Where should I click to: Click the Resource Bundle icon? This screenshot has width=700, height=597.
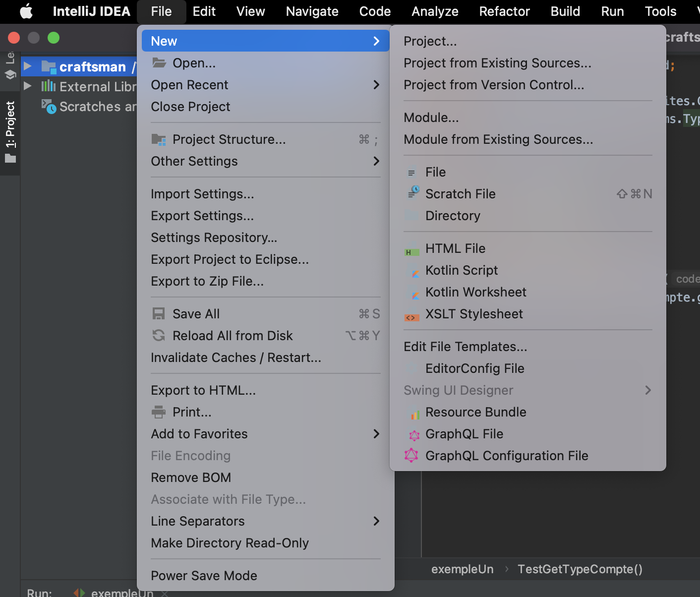pos(414,413)
